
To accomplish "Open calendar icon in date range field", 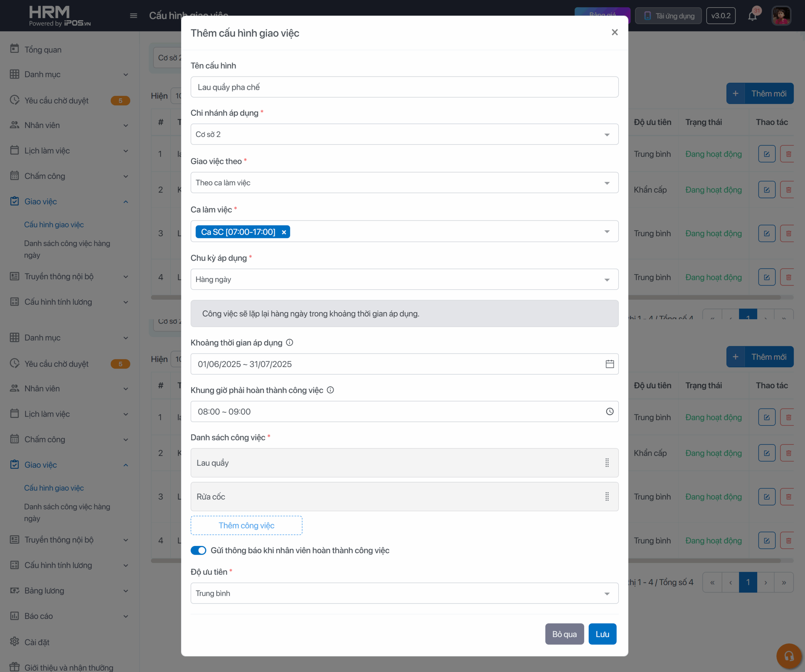I will [609, 364].
